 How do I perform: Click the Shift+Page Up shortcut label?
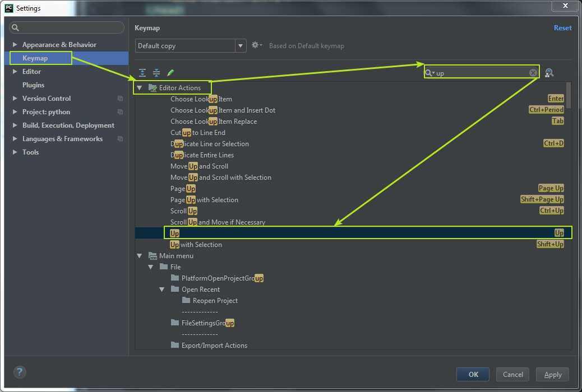coord(542,199)
